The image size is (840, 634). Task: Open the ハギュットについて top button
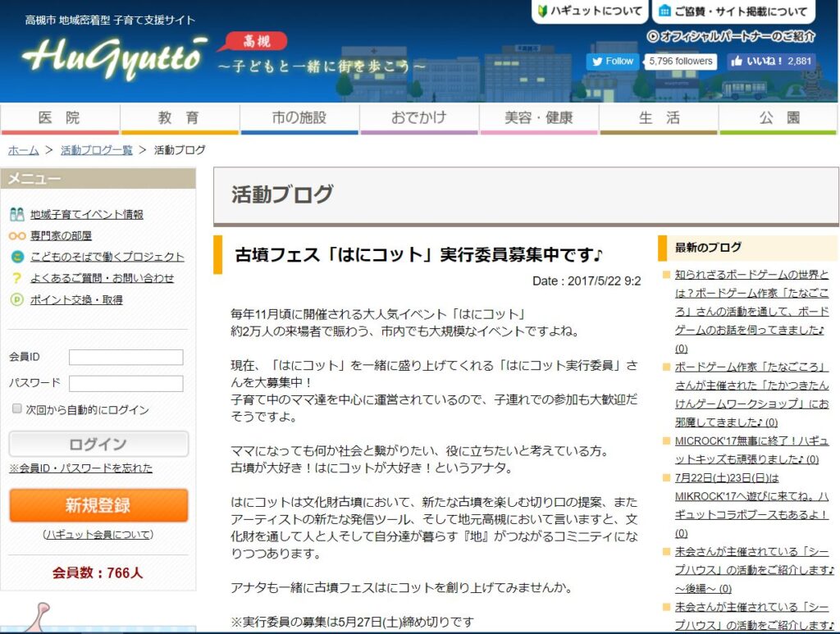(589, 11)
